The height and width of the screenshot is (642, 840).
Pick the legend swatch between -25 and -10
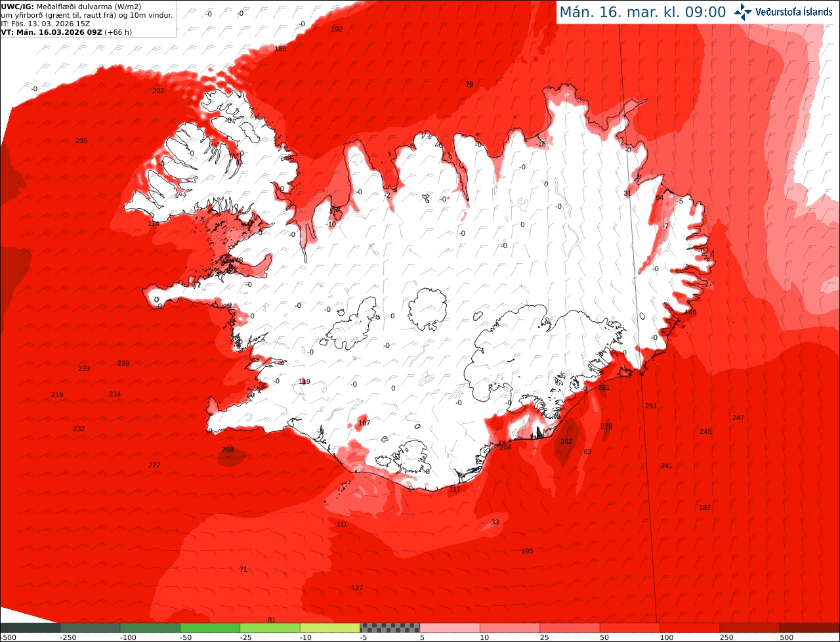pos(270,628)
